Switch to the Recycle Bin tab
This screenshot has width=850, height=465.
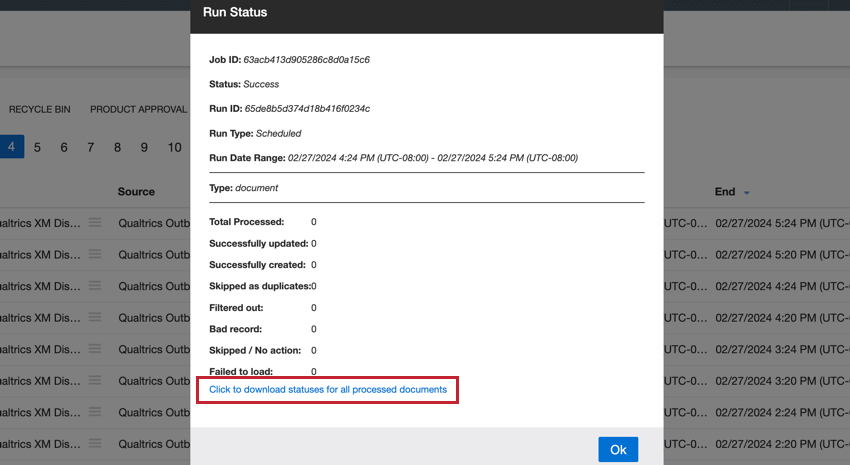tap(39, 109)
